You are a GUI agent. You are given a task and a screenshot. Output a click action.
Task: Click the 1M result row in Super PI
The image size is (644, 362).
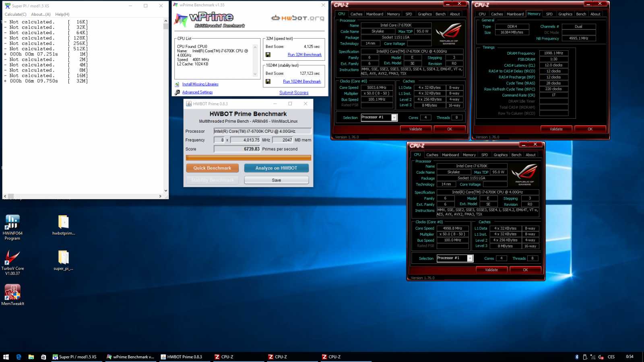[46, 54]
